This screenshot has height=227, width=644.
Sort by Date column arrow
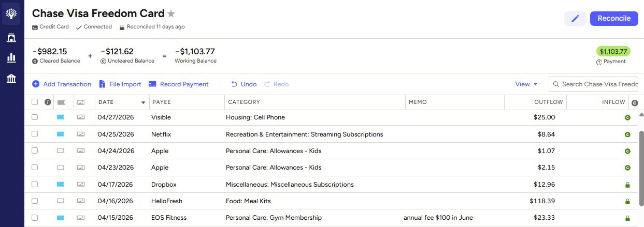(x=144, y=102)
